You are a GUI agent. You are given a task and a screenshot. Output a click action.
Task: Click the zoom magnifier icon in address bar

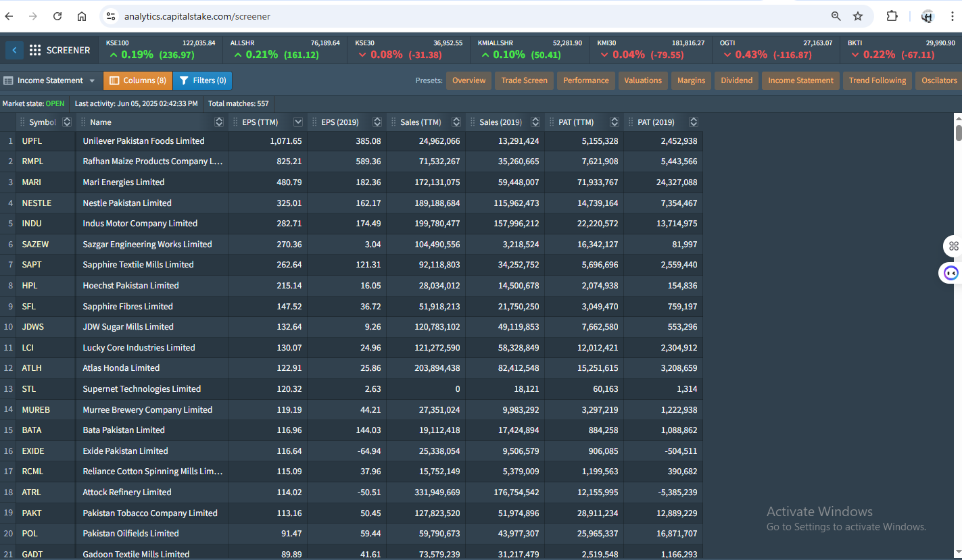click(x=836, y=16)
